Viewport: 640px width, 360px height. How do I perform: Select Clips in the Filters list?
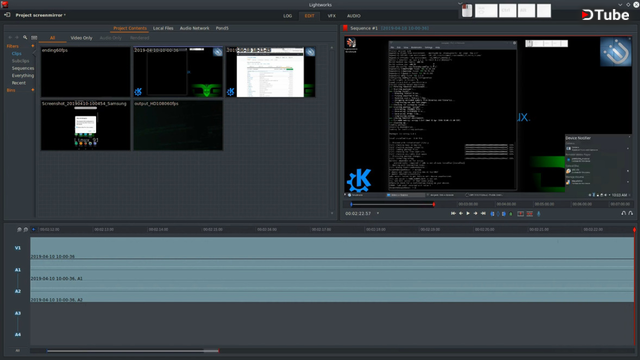pyautogui.click(x=16, y=53)
